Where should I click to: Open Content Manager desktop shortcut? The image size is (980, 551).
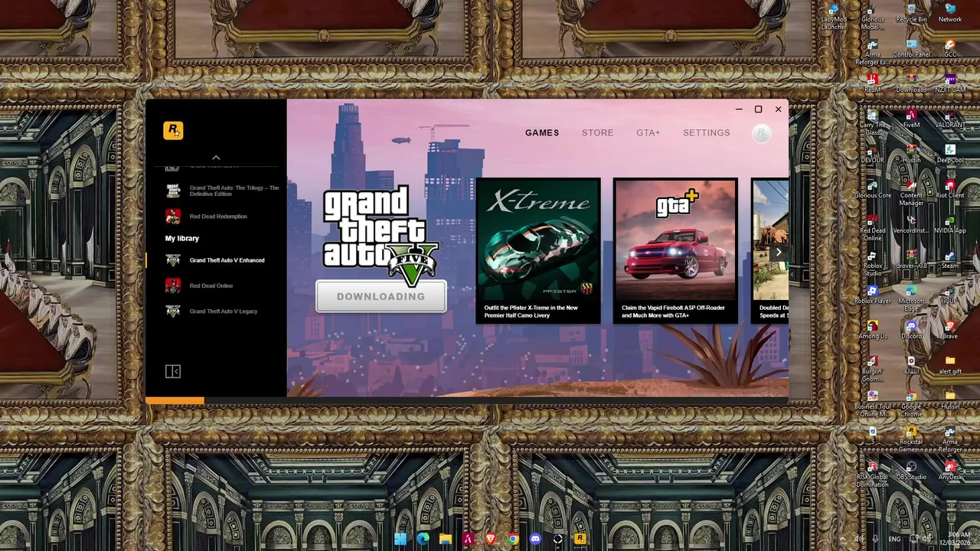[911, 193]
